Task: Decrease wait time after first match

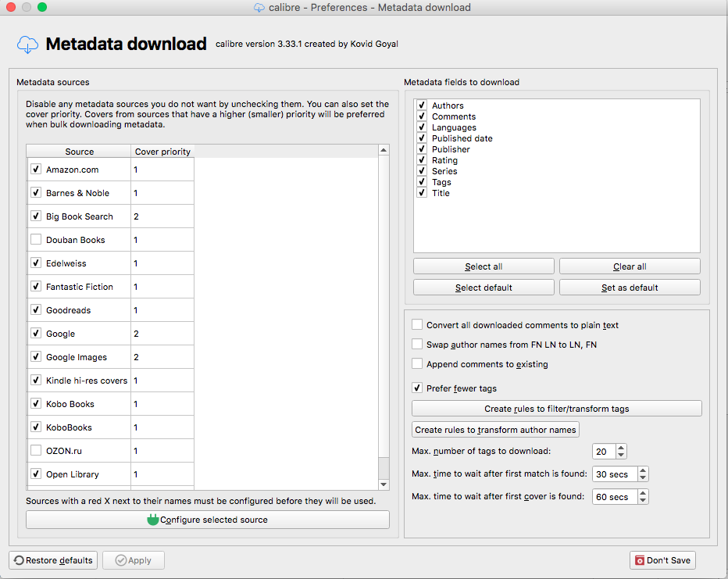Action: click(643, 477)
